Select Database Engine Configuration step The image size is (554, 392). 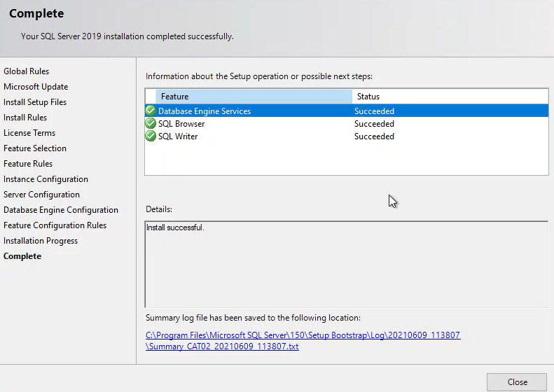[61, 210]
